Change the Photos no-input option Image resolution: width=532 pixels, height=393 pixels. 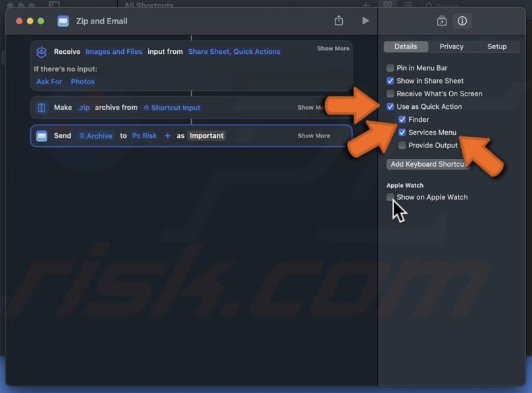coord(83,81)
